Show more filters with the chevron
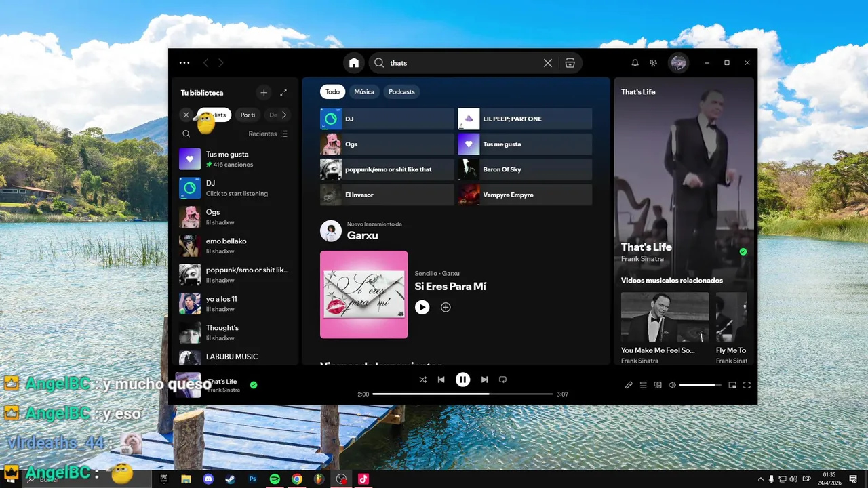The height and width of the screenshot is (488, 868). coord(283,115)
